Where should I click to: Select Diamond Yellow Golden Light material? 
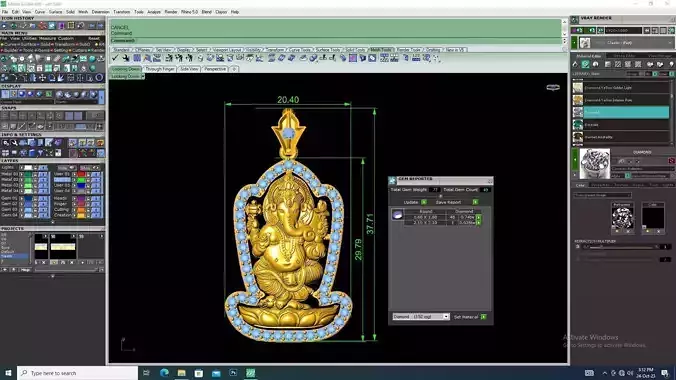(x=621, y=88)
